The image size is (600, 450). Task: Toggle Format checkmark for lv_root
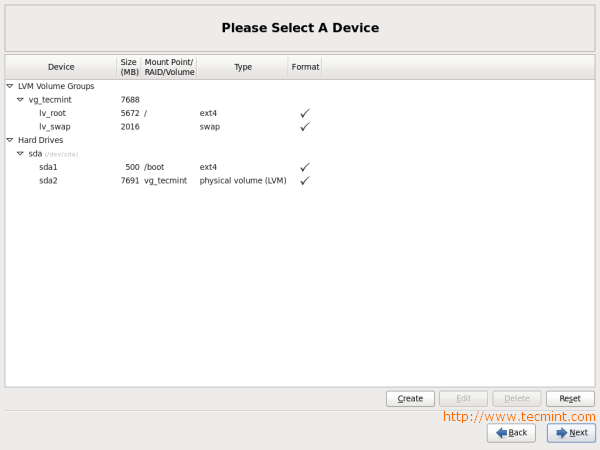coord(305,114)
